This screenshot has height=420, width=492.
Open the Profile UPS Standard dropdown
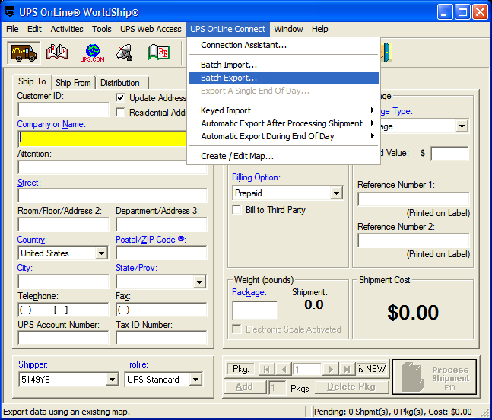click(196, 379)
